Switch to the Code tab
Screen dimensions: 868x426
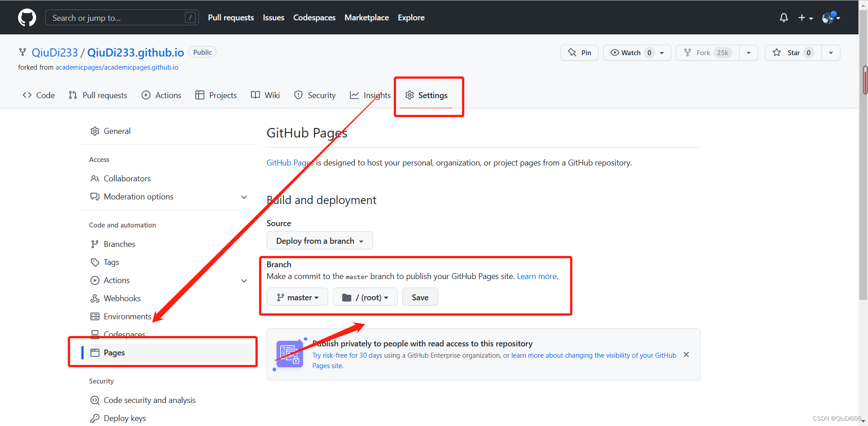39,95
